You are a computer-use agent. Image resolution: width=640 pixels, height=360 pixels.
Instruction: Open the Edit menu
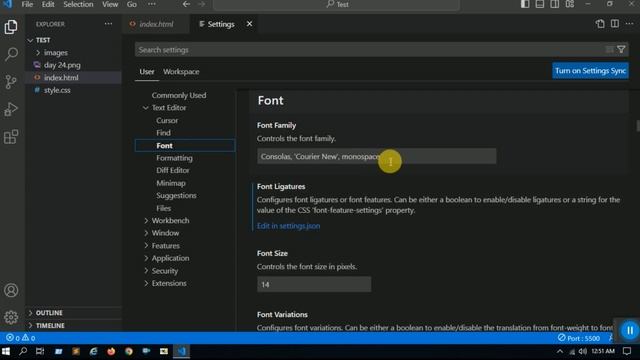48,4
